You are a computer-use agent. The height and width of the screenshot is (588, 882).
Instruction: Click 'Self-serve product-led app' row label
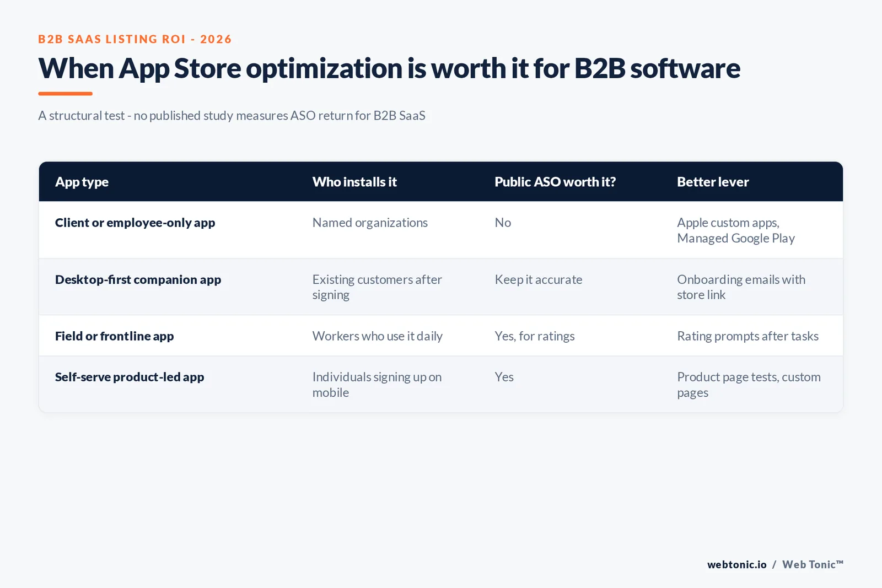pyautogui.click(x=130, y=377)
